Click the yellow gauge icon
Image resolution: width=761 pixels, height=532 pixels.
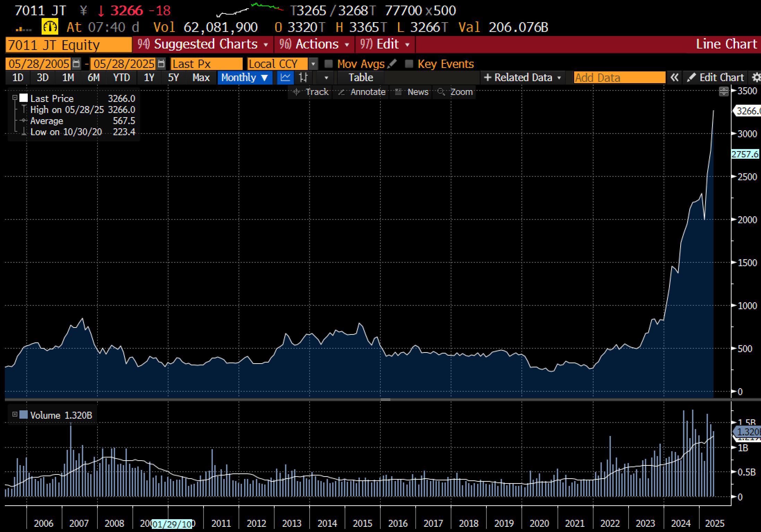click(x=50, y=27)
